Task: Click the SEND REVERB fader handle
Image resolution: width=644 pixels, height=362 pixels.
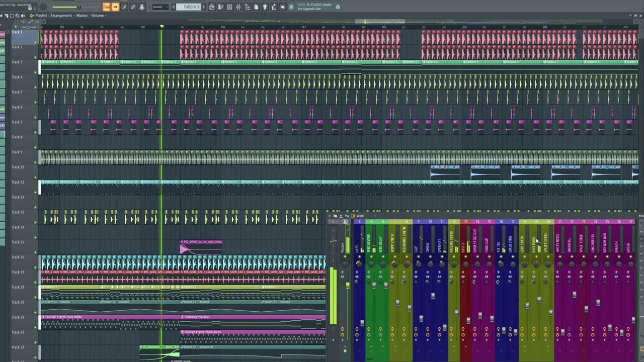Action: [374, 285]
